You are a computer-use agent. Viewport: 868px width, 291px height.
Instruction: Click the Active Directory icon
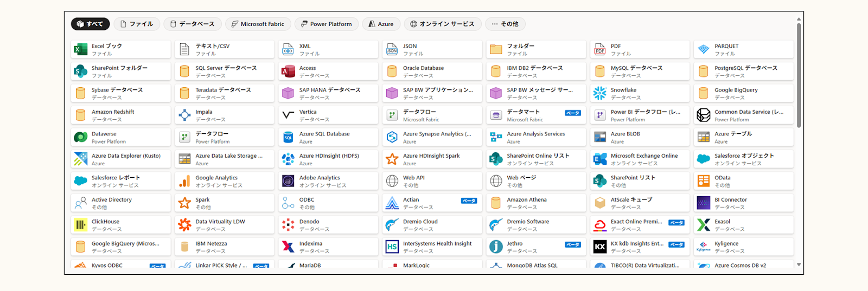81,203
